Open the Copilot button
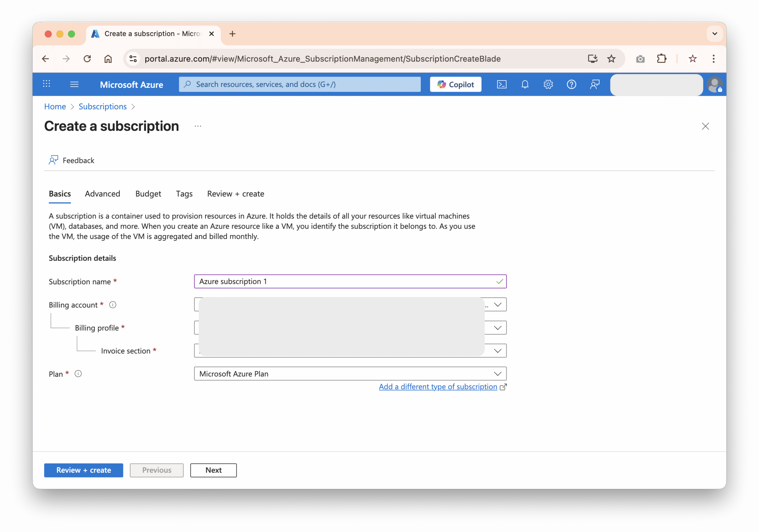Image resolution: width=759 pixels, height=532 pixels. tap(455, 84)
